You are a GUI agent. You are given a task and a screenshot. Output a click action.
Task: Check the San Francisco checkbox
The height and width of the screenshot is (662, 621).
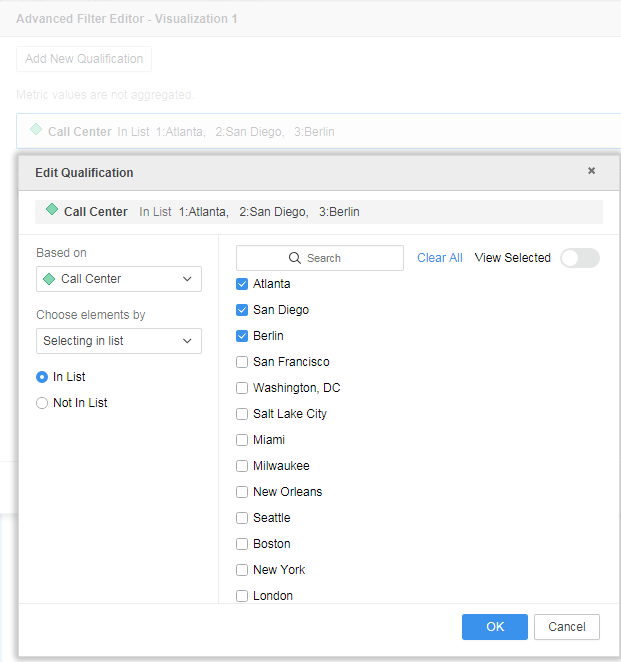coord(242,362)
